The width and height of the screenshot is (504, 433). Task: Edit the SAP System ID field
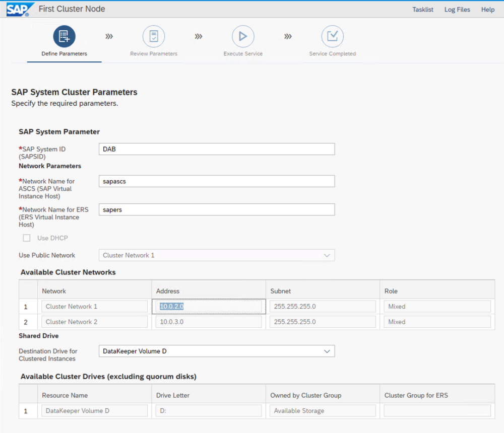coord(217,149)
